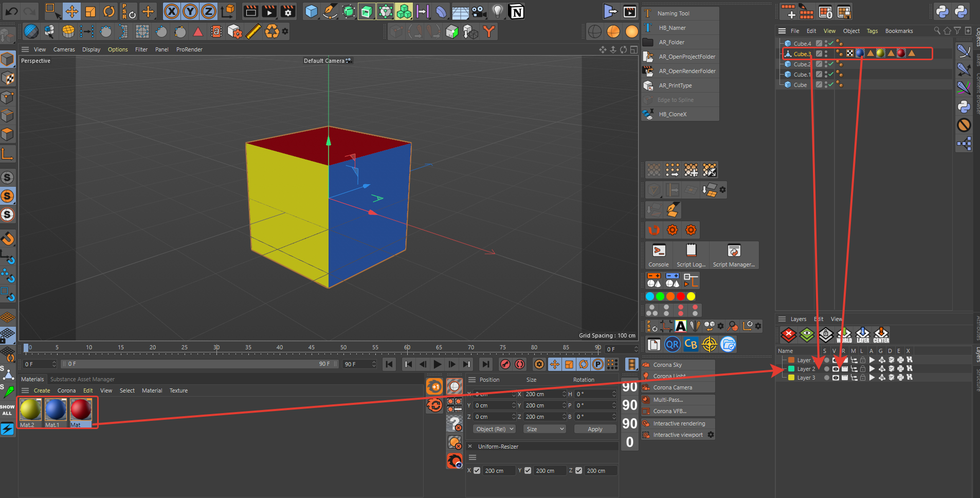
Task: Select the Move tool in top toolbar
Action: pos(72,11)
